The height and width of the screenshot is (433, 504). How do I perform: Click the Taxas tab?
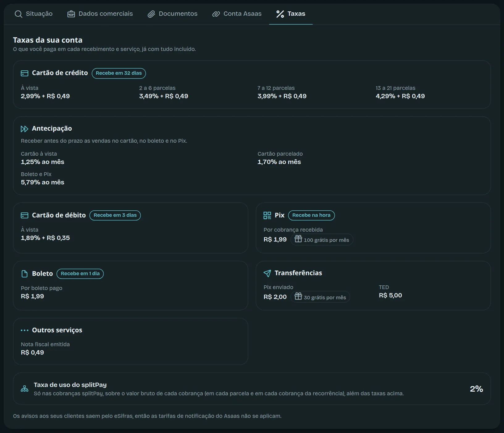[291, 14]
